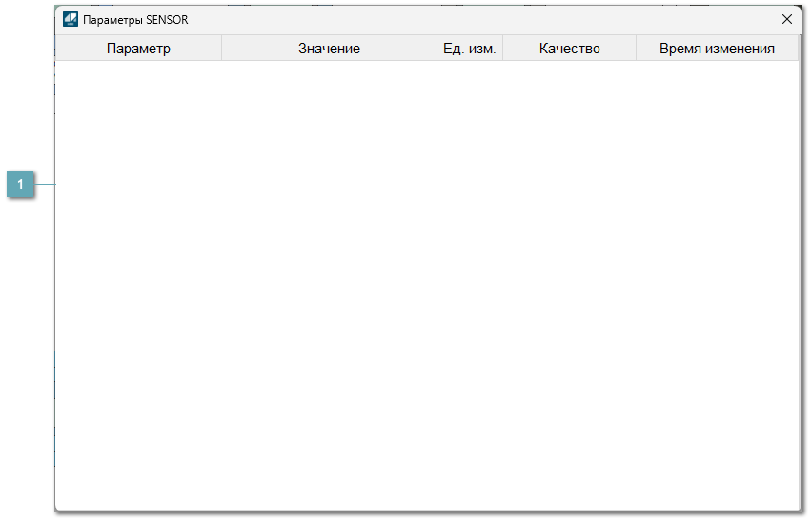Sort by the Качество column header

(x=569, y=49)
